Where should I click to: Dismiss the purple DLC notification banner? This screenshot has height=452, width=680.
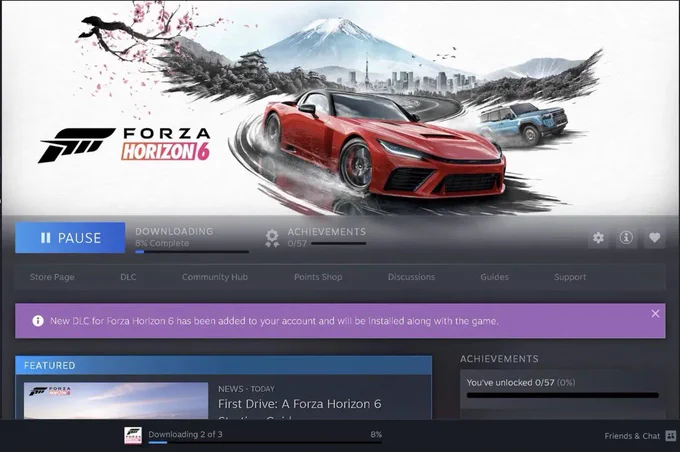pos(655,314)
